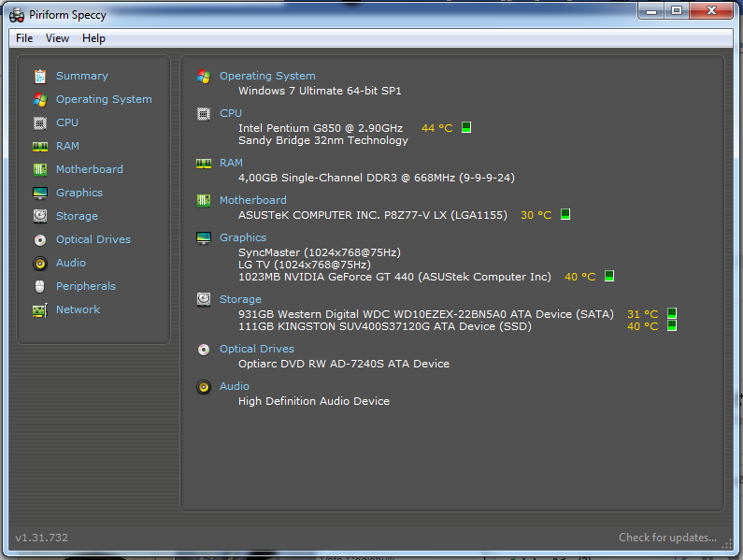Click the Peripherals mouse icon in sidebar
The height and width of the screenshot is (560, 743).
(x=40, y=286)
